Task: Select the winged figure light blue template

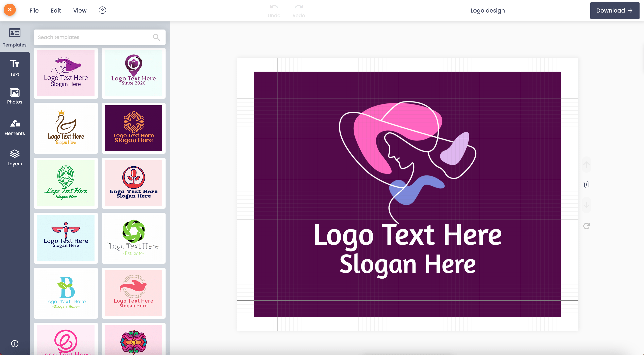Action: coord(66,238)
